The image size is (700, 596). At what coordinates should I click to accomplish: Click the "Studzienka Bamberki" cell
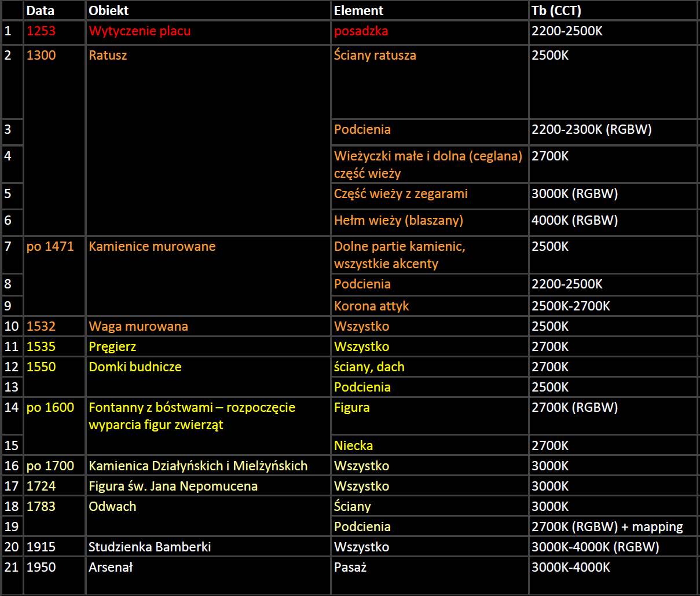point(149,547)
